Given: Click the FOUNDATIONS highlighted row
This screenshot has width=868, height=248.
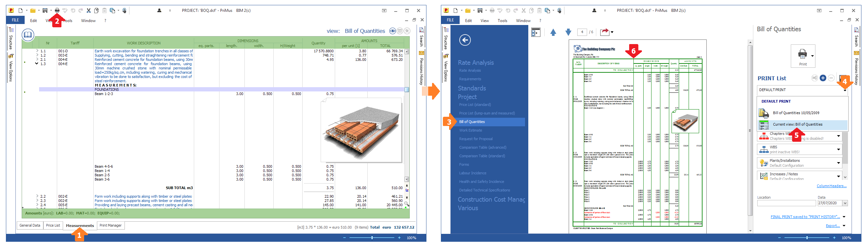Looking at the screenshot, I should [x=222, y=89].
